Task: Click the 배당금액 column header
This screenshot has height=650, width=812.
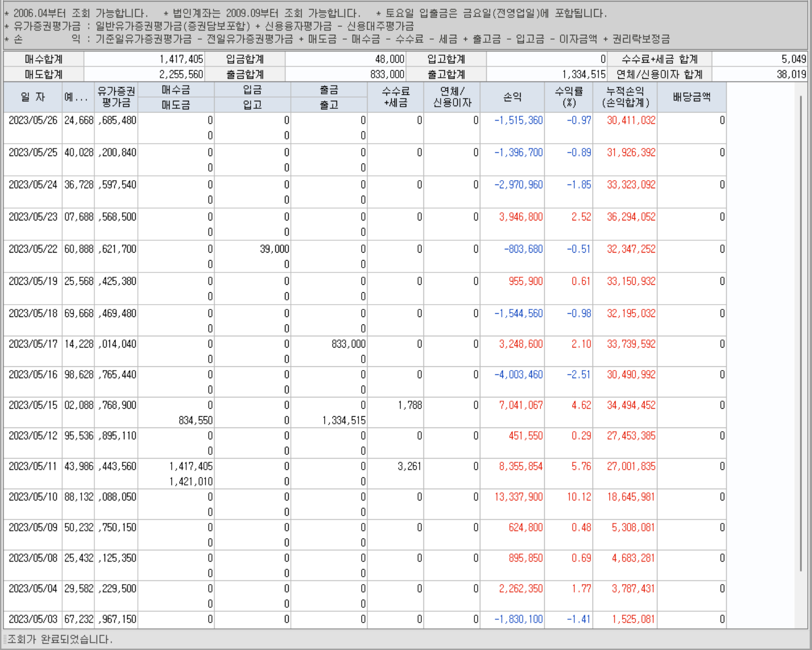Action: tap(691, 97)
